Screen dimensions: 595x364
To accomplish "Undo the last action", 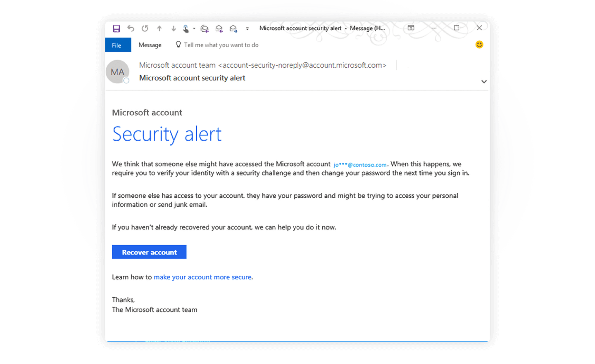I will click(131, 28).
